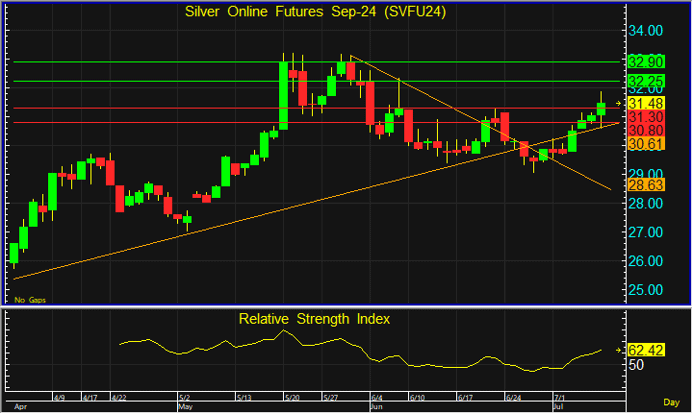The height and width of the screenshot is (414, 693).
Task: Click the latest green candlestick on chart
Action: [601, 108]
